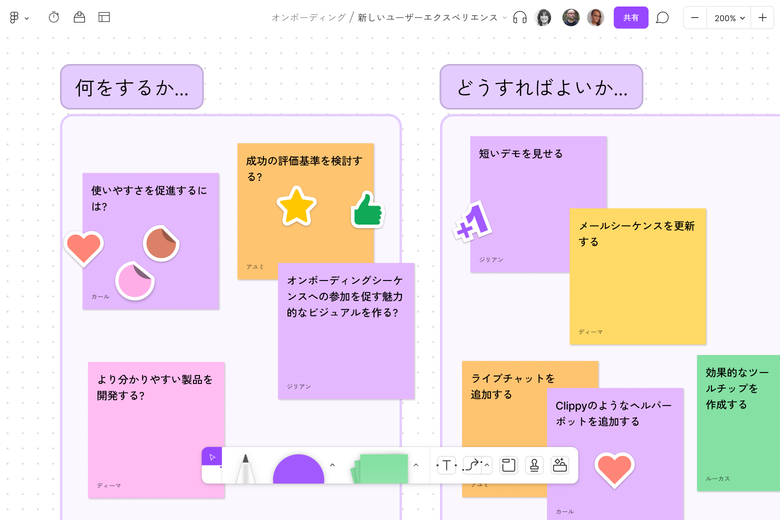Screen dimensions: 780x520
Task: Click the purple 共有 share button
Action: click(x=631, y=17)
